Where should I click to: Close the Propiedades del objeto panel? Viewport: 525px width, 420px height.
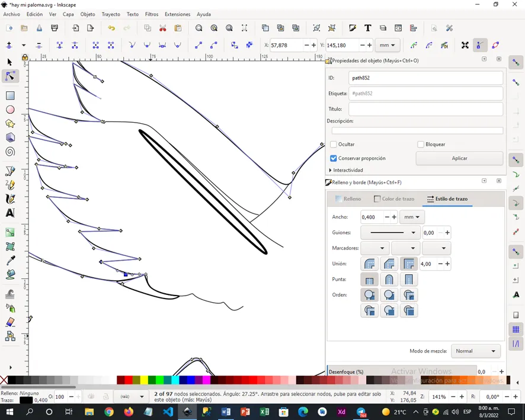pyautogui.click(x=499, y=59)
